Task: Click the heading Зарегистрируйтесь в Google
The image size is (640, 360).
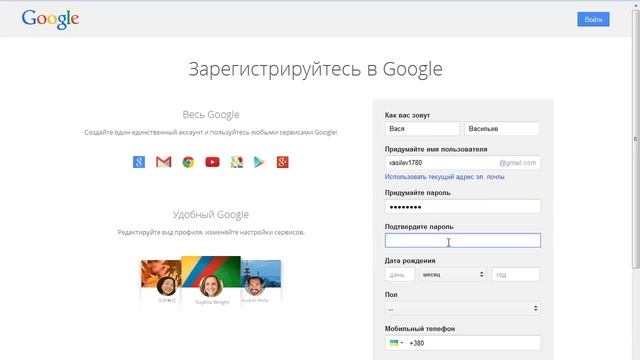Action: pos(316,69)
